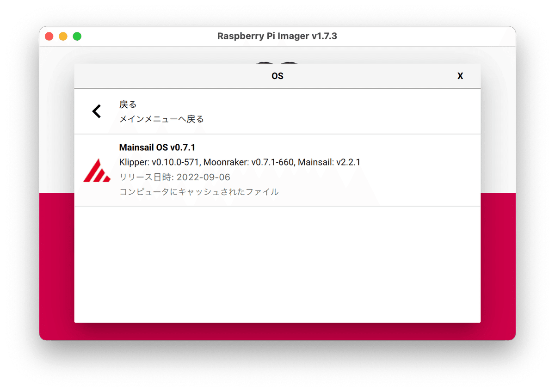Click Raspberry Pi Imager v1.7.3 title bar
This screenshot has height=392, width=555.
(277, 36)
